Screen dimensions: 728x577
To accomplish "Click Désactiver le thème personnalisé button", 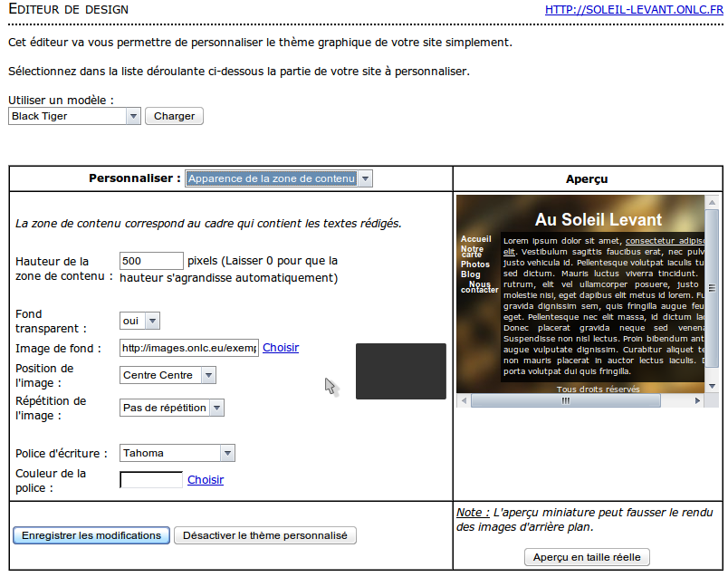I will pos(265,535).
